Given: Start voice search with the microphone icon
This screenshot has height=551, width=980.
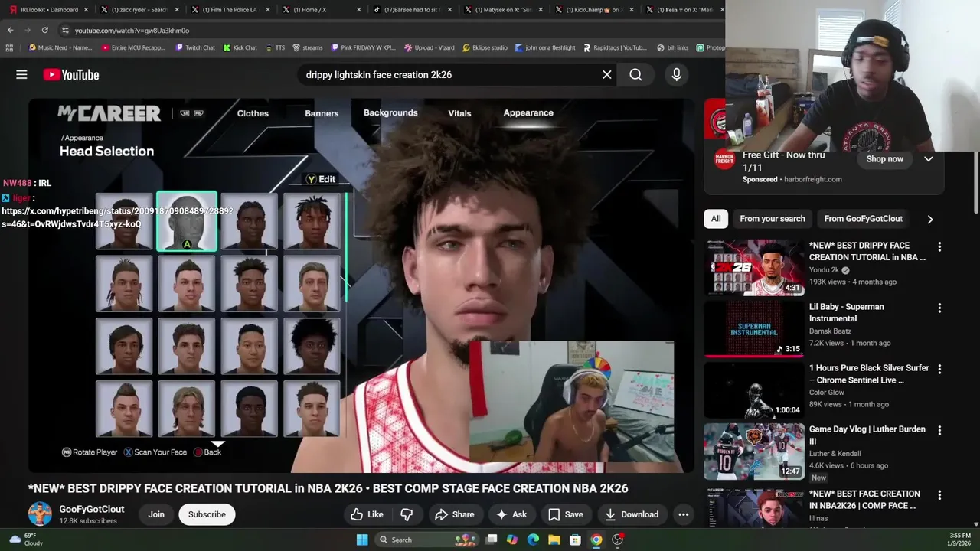Looking at the screenshot, I should click(676, 74).
